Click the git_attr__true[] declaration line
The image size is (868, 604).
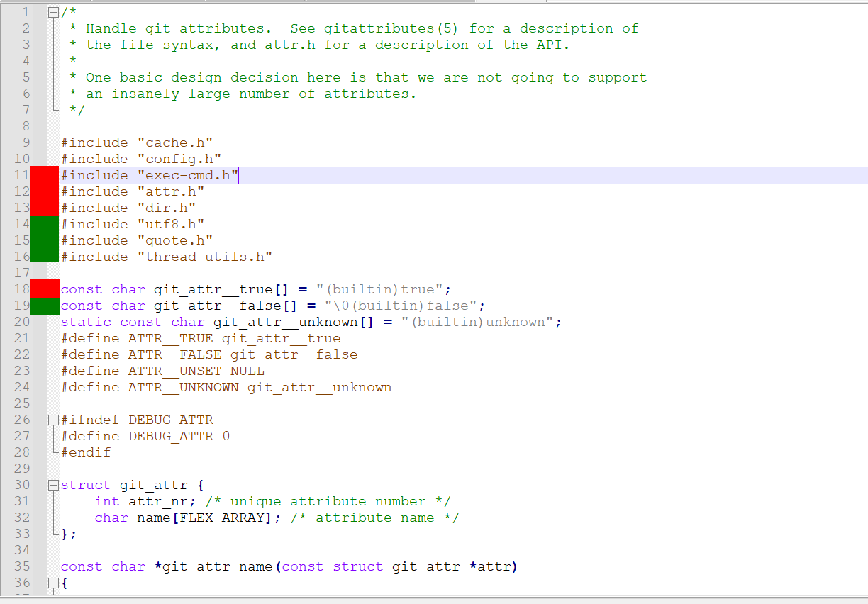click(256, 289)
